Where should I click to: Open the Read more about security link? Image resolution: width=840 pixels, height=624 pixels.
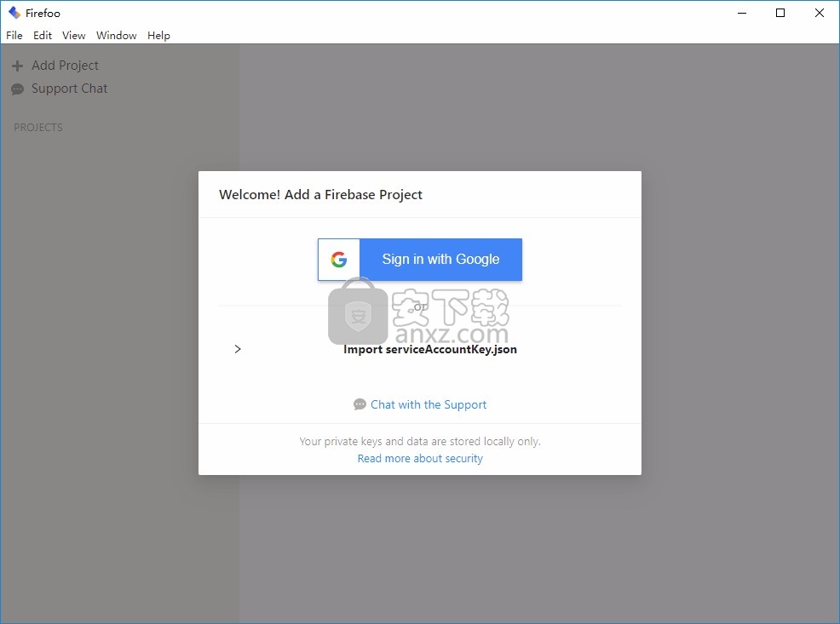coord(420,459)
